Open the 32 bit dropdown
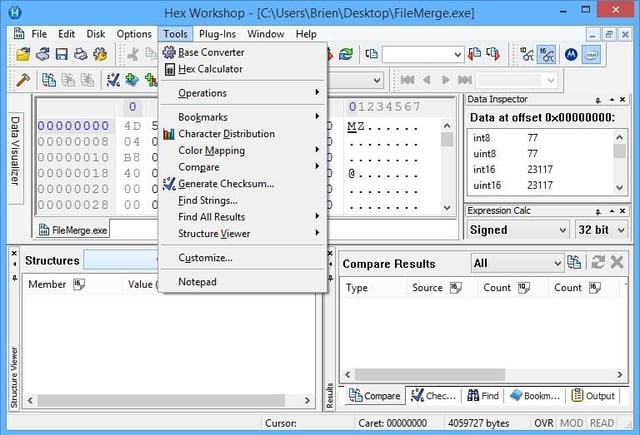The height and width of the screenshot is (435, 640). (601, 230)
